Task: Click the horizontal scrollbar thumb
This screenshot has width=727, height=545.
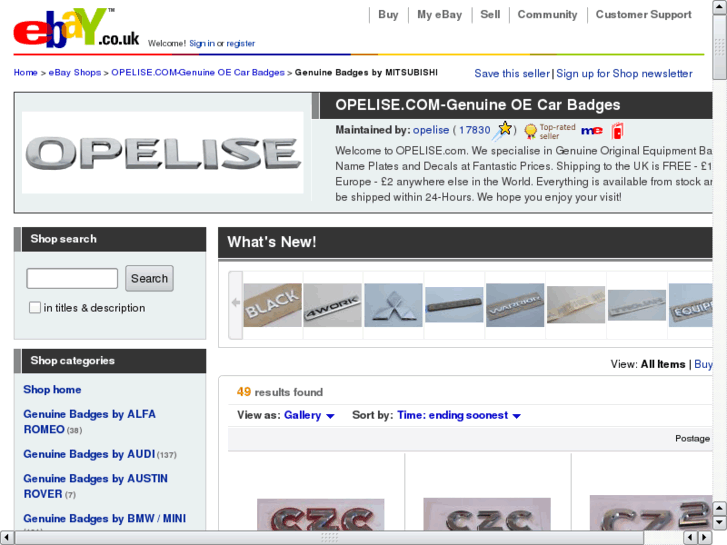Action: click(329, 538)
